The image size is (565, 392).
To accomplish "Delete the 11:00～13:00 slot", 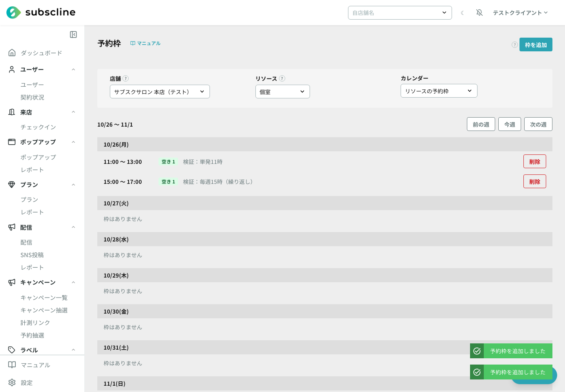I will click(x=535, y=162).
